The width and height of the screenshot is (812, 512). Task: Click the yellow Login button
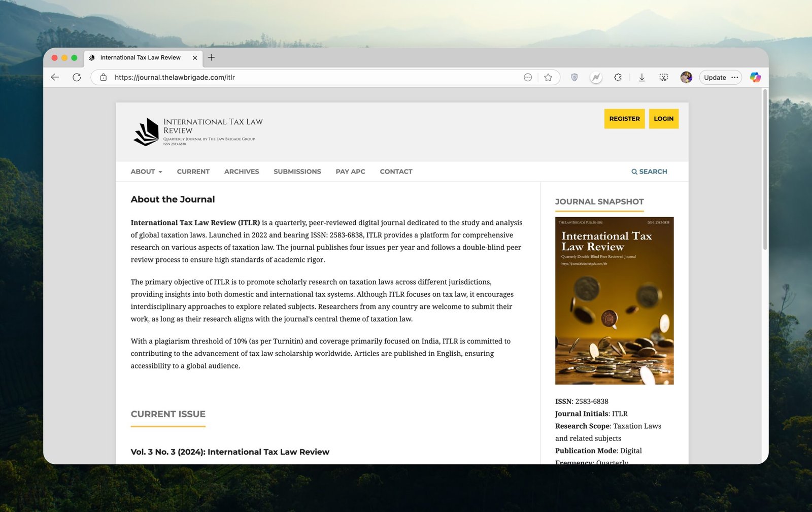pyautogui.click(x=663, y=119)
